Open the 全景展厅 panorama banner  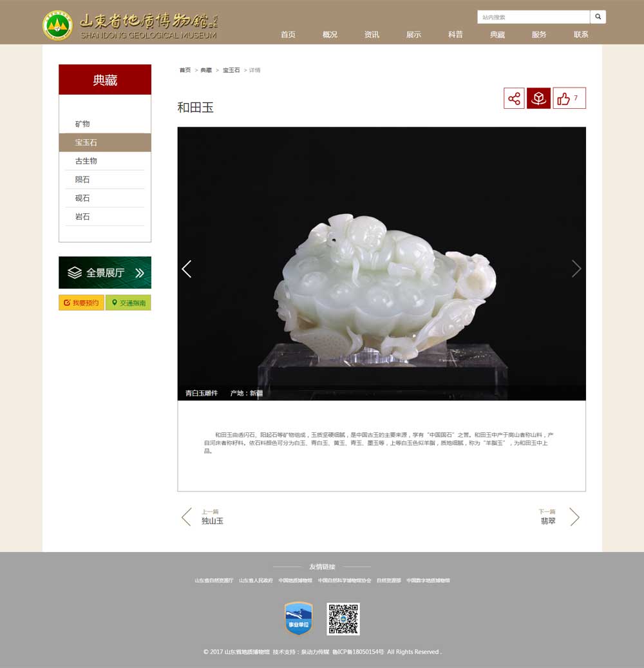tap(105, 272)
